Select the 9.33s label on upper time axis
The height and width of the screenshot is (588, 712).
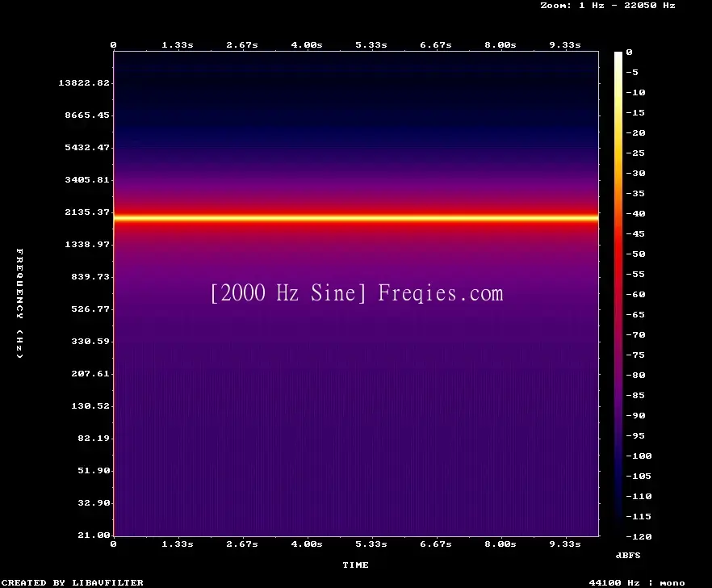point(565,45)
